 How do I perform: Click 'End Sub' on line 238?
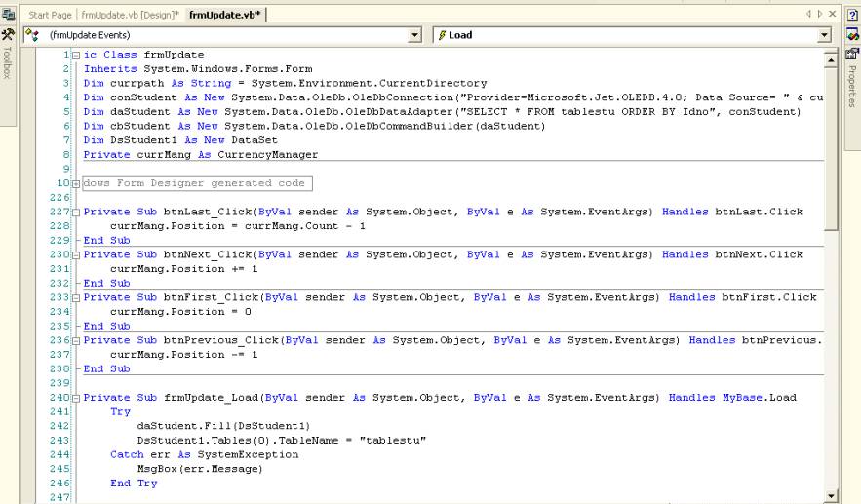pos(106,368)
